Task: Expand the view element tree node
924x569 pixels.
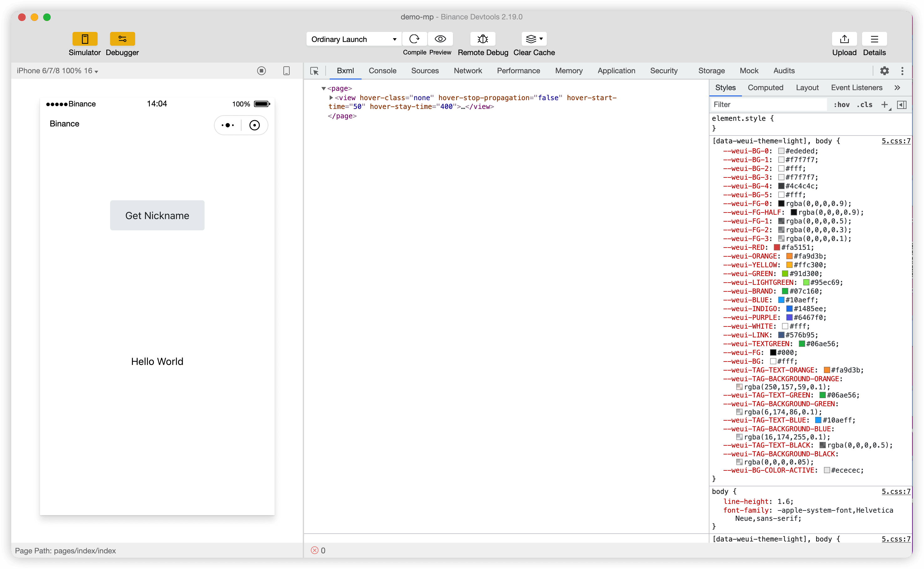Action: tap(331, 97)
